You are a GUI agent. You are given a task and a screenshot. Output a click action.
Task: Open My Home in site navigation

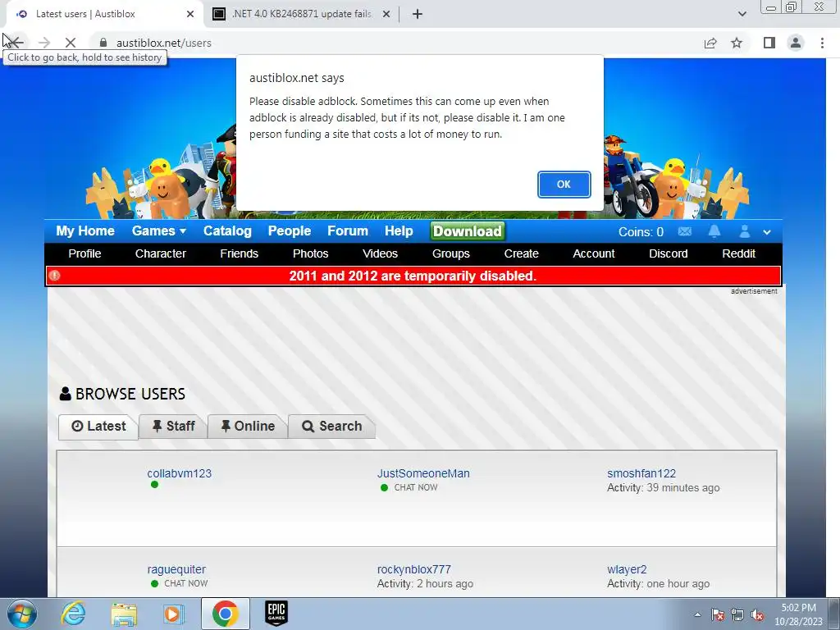coord(85,231)
